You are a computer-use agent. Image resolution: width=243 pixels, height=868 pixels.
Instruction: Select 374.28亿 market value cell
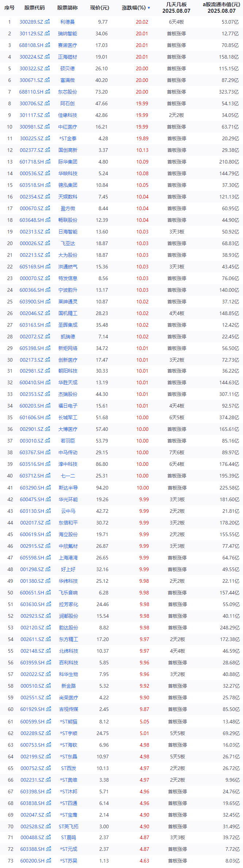pyautogui.click(x=229, y=417)
